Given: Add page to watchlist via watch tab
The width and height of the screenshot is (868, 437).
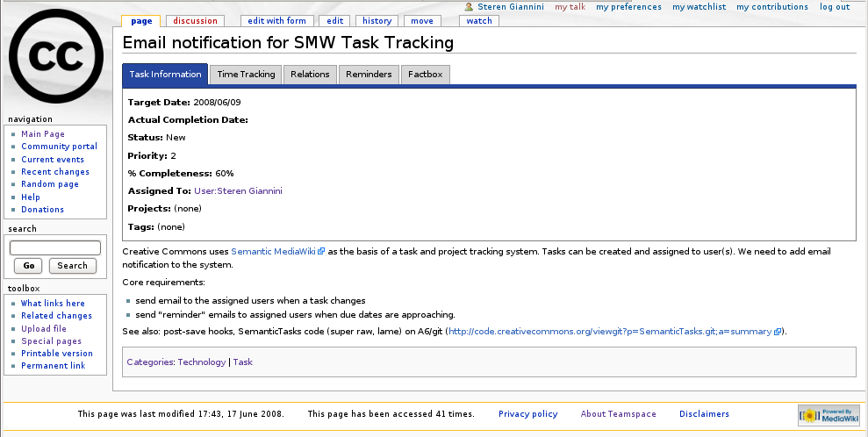Looking at the screenshot, I should 479,21.
